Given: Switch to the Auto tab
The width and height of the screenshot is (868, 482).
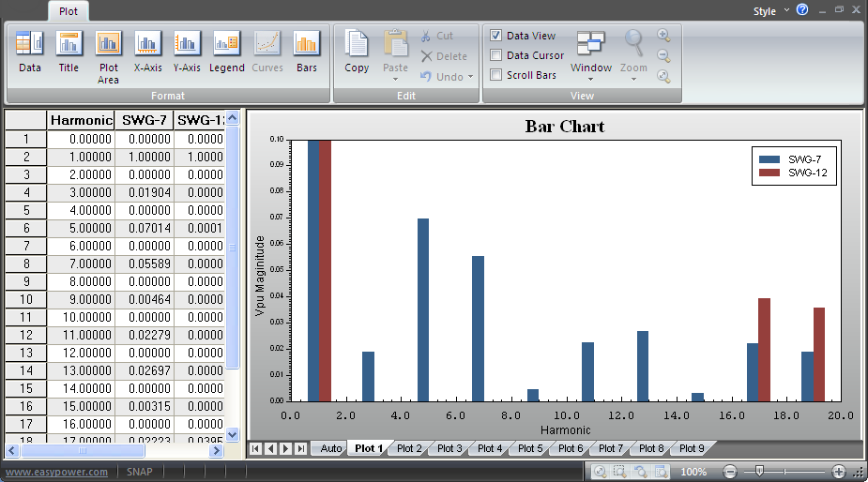Looking at the screenshot, I should [x=330, y=449].
